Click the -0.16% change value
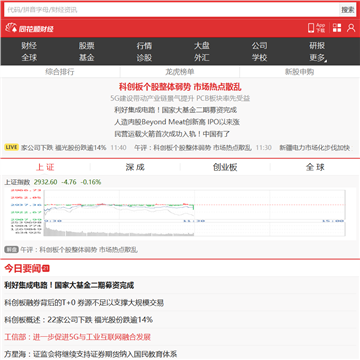The image size is (360, 360). pos(91,182)
